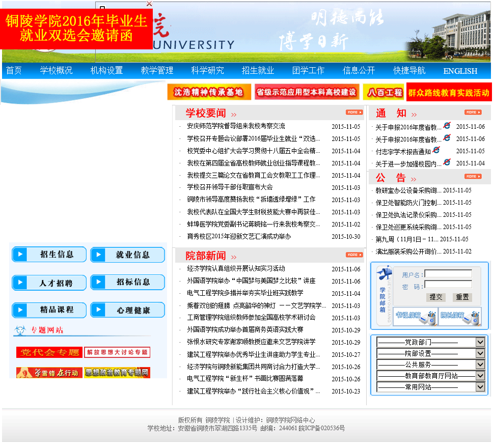Open news 安庆师范学院督导组来我校考察交流
The height and width of the screenshot is (448, 493).
[236, 126]
